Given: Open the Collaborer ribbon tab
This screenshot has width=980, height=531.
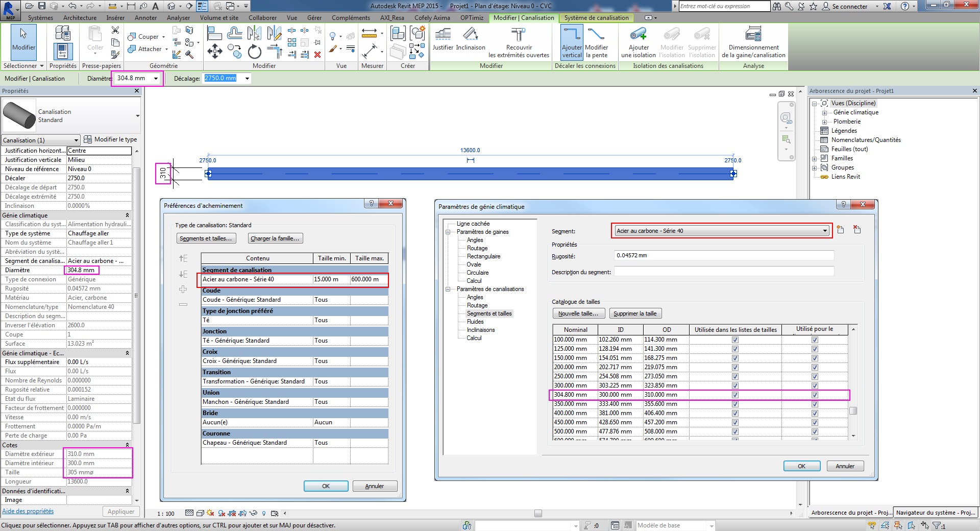Looking at the screenshot, I should [262, 17].
